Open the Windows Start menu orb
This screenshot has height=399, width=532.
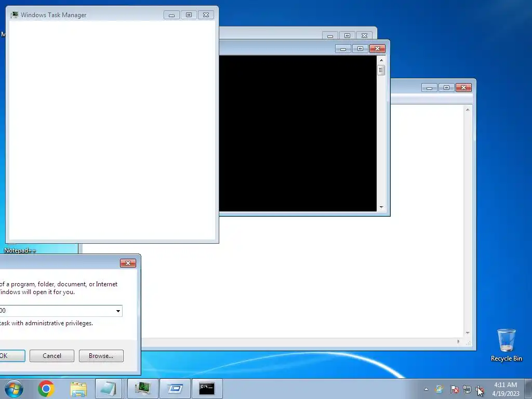pyautogui.click(x=14, y=389)
